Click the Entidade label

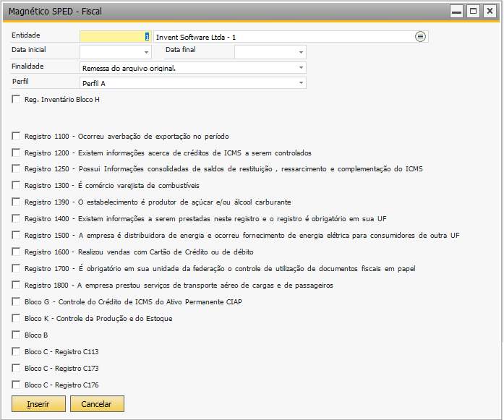(x=26, y=35)
